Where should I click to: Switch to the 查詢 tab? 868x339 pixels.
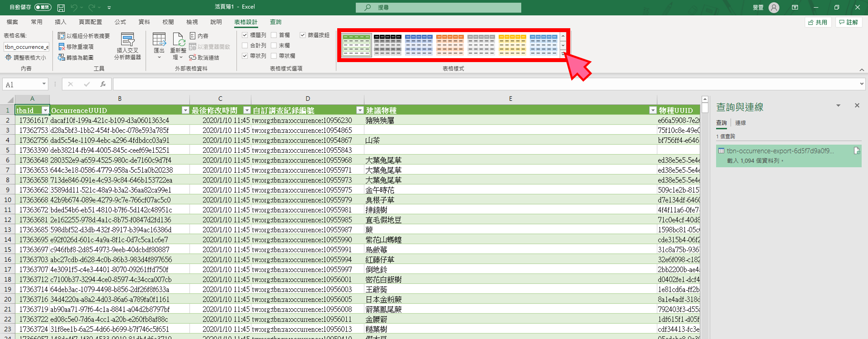(276, 22)
